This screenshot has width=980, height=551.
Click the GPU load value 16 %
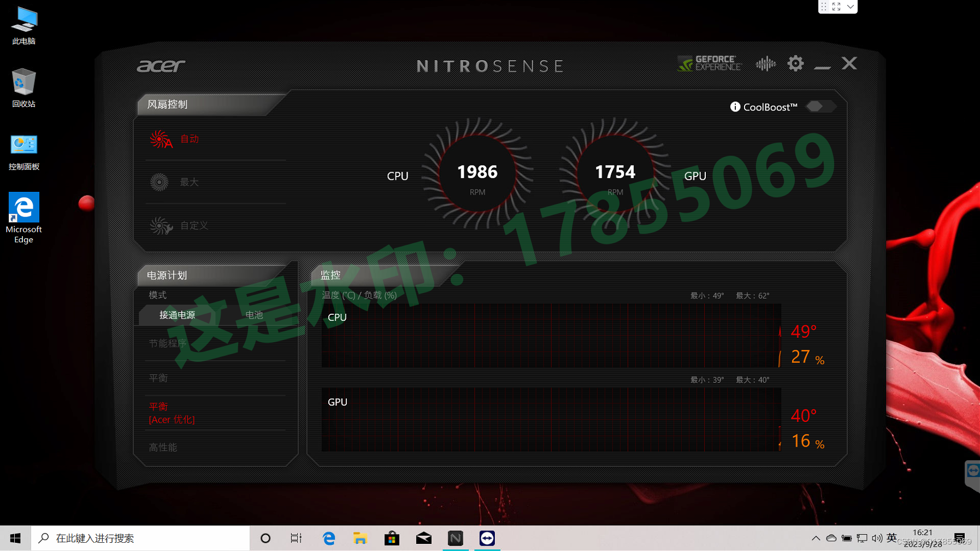coord(807,441)
